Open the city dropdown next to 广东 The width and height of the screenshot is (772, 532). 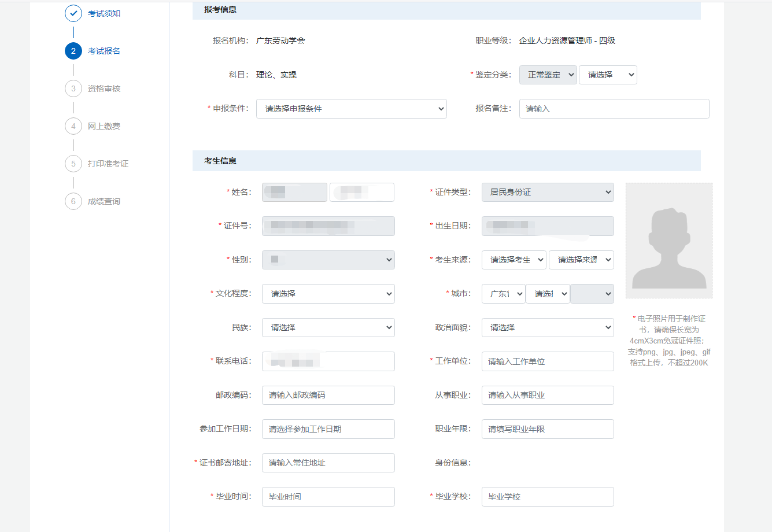pyautogui.click(x=548, y=294)
